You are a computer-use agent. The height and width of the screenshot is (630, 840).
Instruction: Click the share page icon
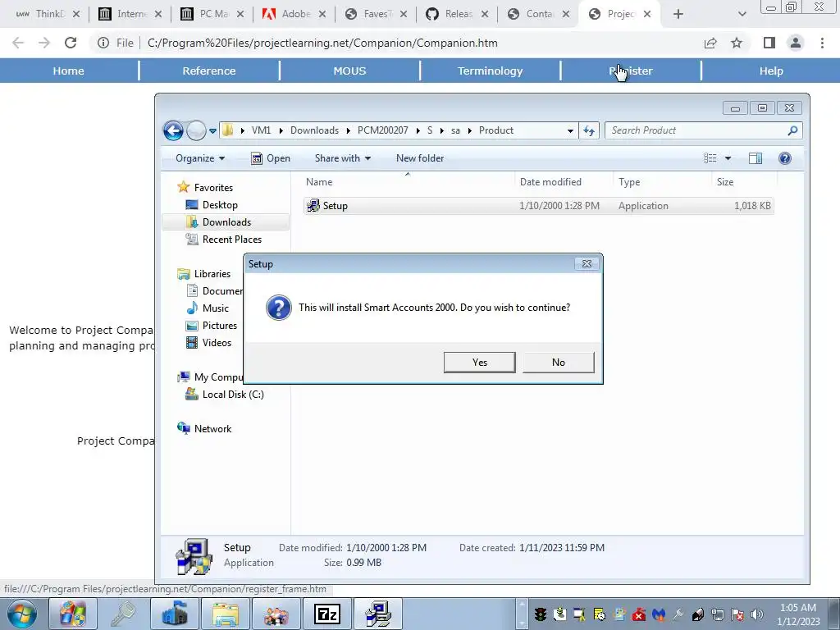tap(710, 43)
